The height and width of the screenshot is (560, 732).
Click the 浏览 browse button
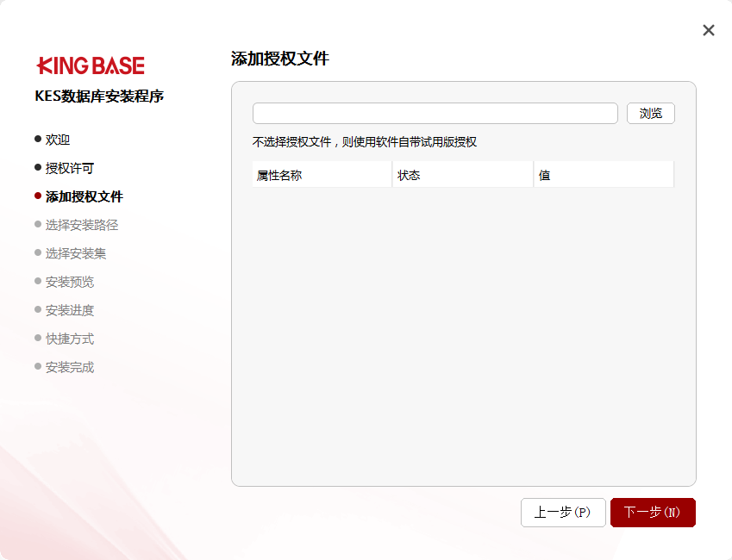pyautogui.click(x=650, y=114)
